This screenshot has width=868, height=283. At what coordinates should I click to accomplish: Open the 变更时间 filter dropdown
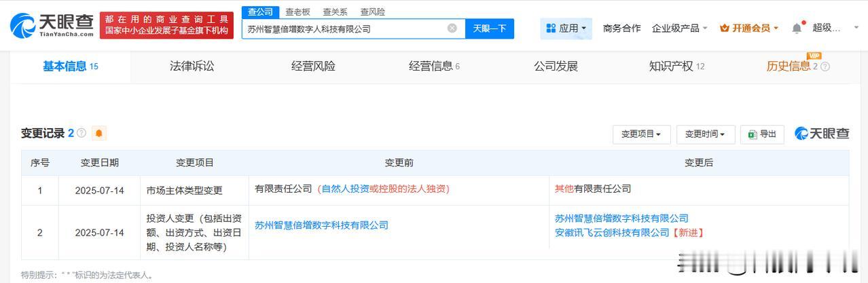pyautogui.click(x=706, y=134)
